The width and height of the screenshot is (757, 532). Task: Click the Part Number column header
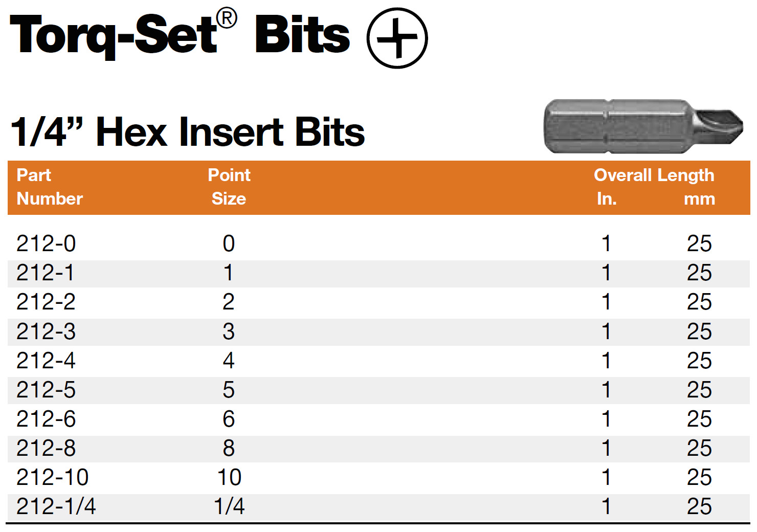[49, 187]
